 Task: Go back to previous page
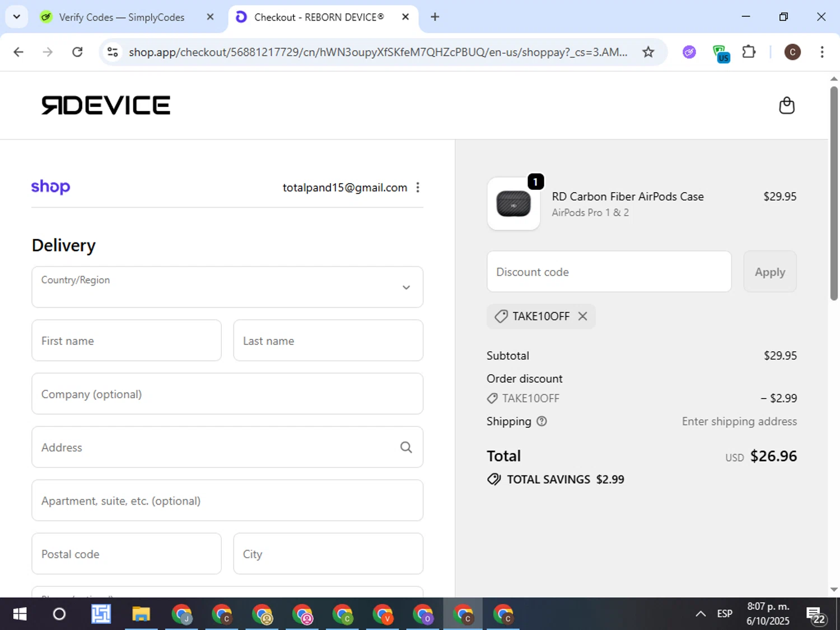[18, 52]
